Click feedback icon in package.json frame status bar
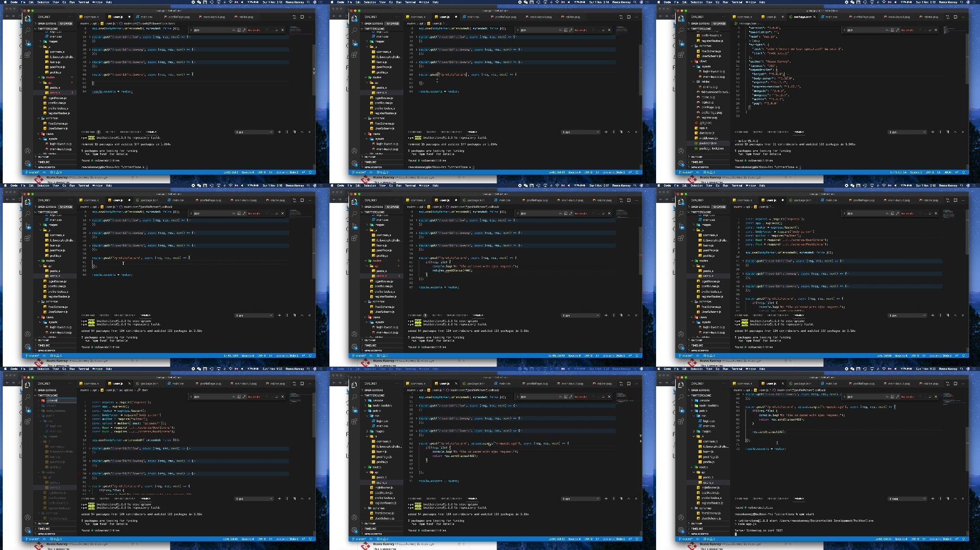 957,172
